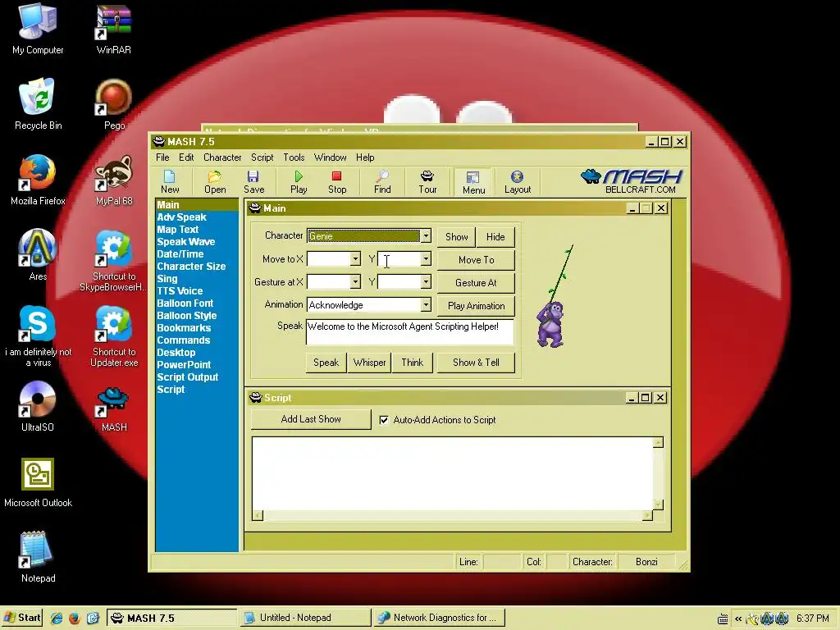
Task: Click the Gesture At button
Action: point(477,283)
